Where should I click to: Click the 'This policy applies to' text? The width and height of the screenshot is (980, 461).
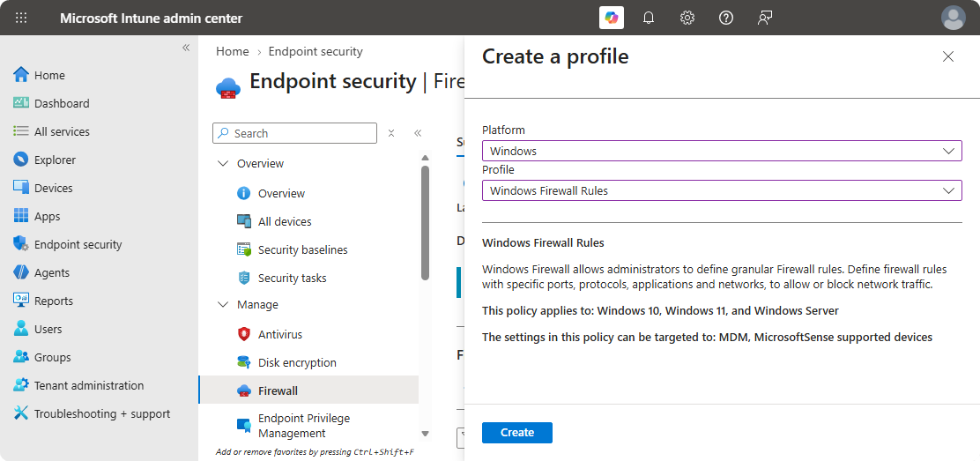660,310
